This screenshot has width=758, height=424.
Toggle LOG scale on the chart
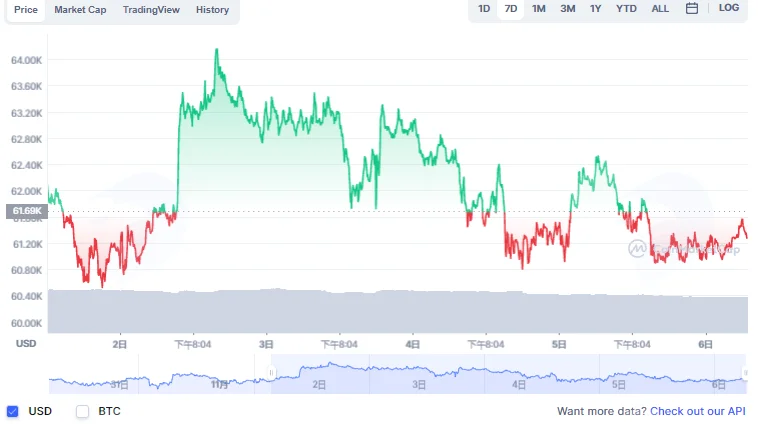[729, 8]
